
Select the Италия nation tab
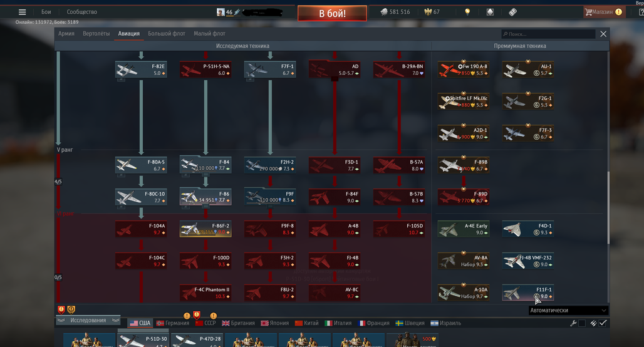pyautogui.click(x=338, y=323)
